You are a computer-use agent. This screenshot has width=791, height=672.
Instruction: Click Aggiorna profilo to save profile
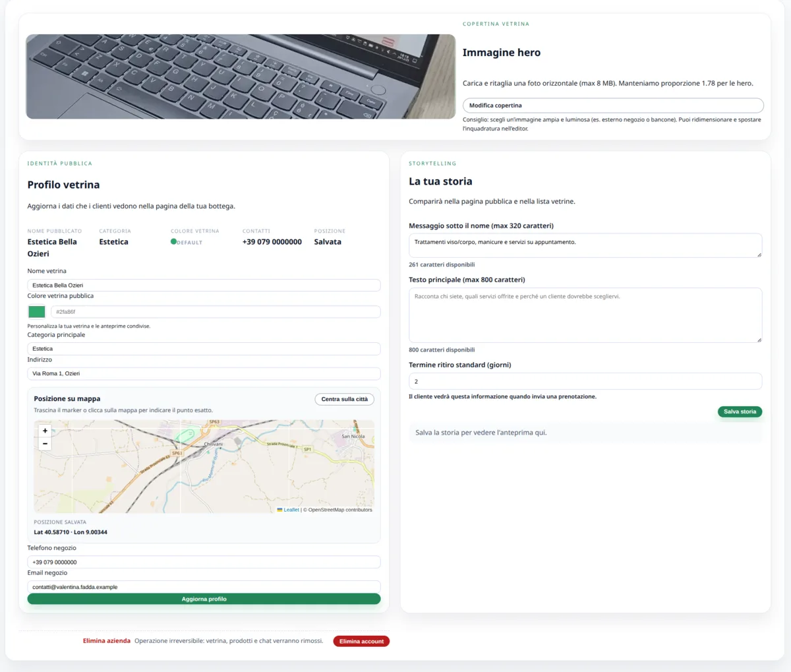(x=204, y=599)
